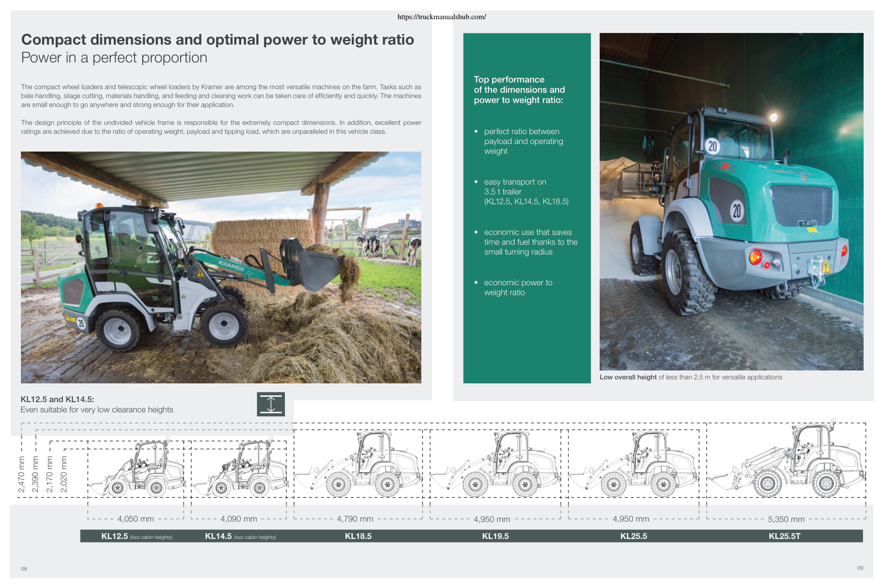Click the 2,170 mm height label
This screenshot has width=885, height=588.
pos(49,474)
